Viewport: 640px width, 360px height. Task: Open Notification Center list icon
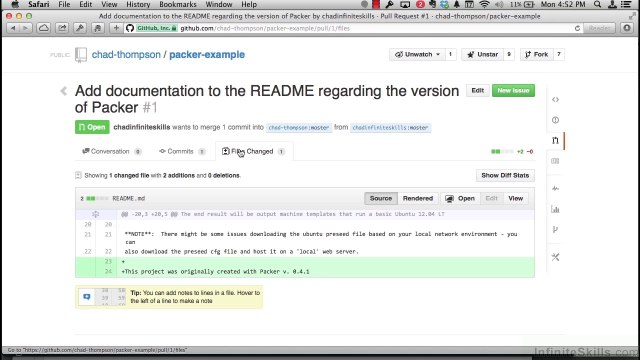tap(626, 4)
